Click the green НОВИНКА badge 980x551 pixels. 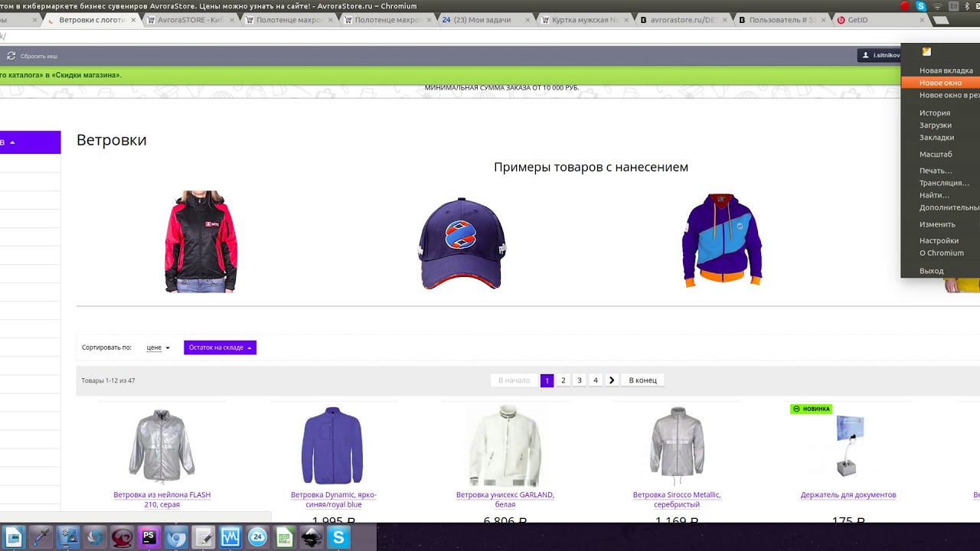[x=812, y=409]
